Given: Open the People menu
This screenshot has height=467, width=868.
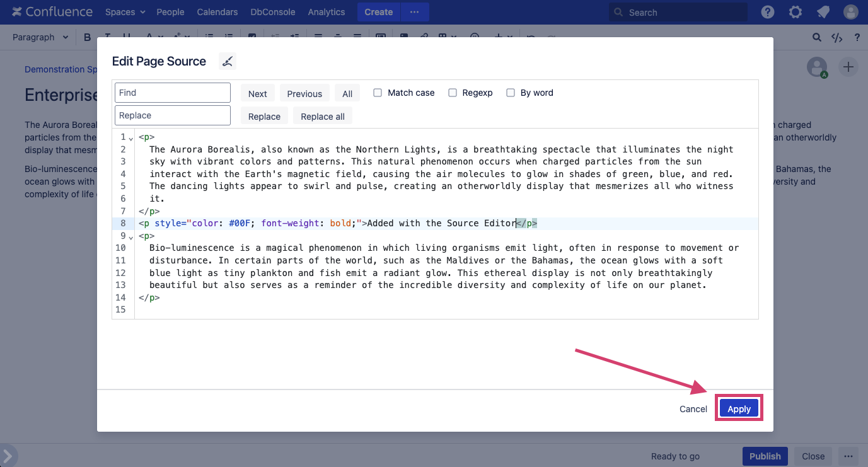Looking at the screenshot, I should point(170,11).
